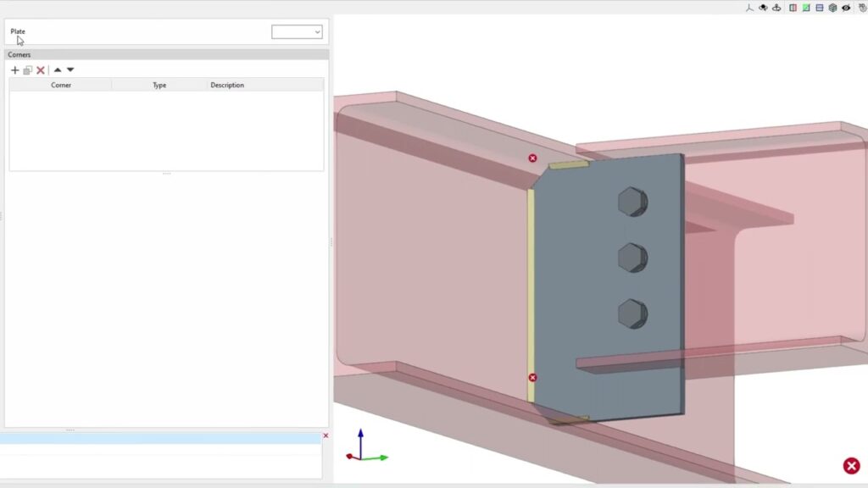Close the bottom message panel

(325, 435)
